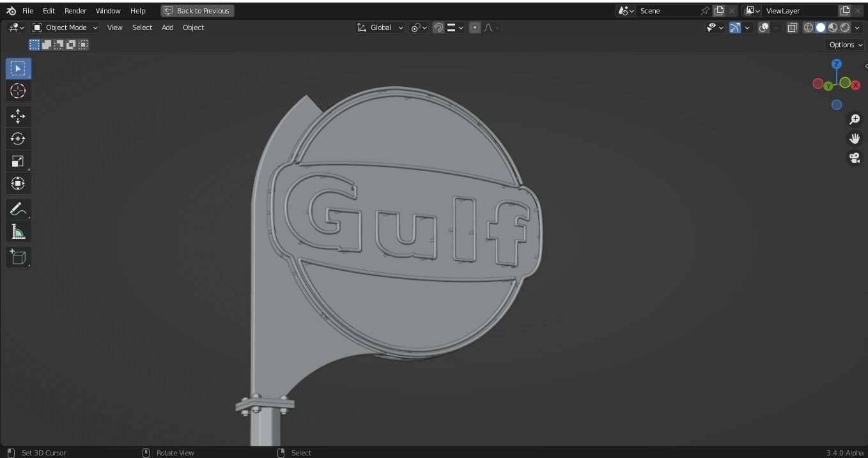Open the Object Mode dropdown

(x=65, y=27)
